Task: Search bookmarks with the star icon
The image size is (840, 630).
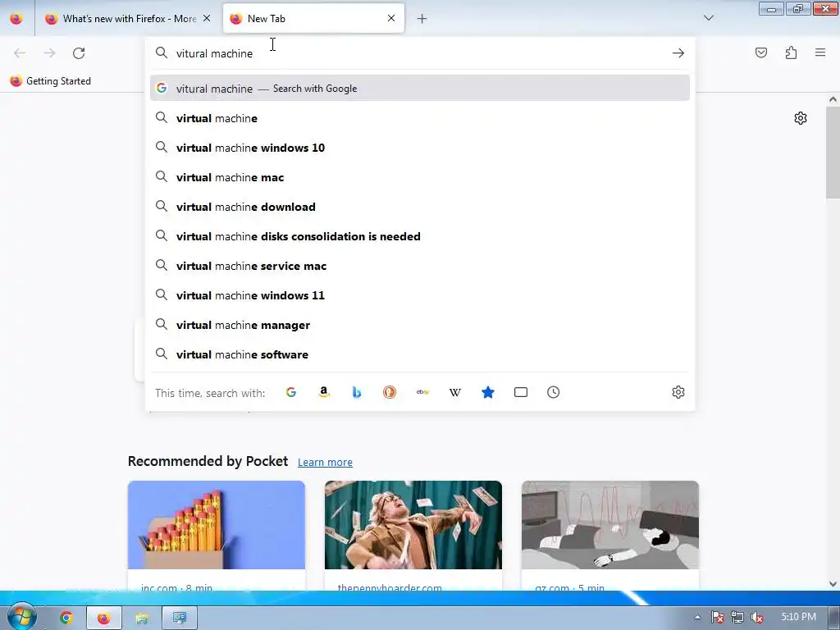Action: click(488, 392)
